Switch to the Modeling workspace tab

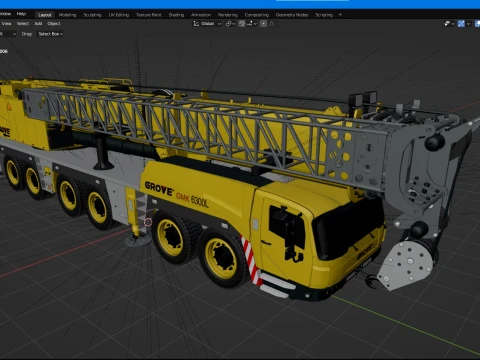pos(67,15)
